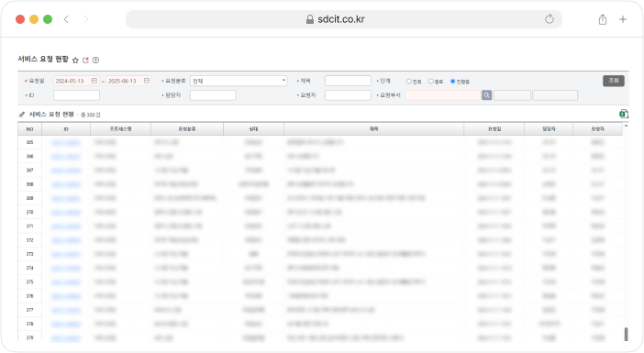
Task: Click the pencil icon beside list title
Action: coord(22,114)
